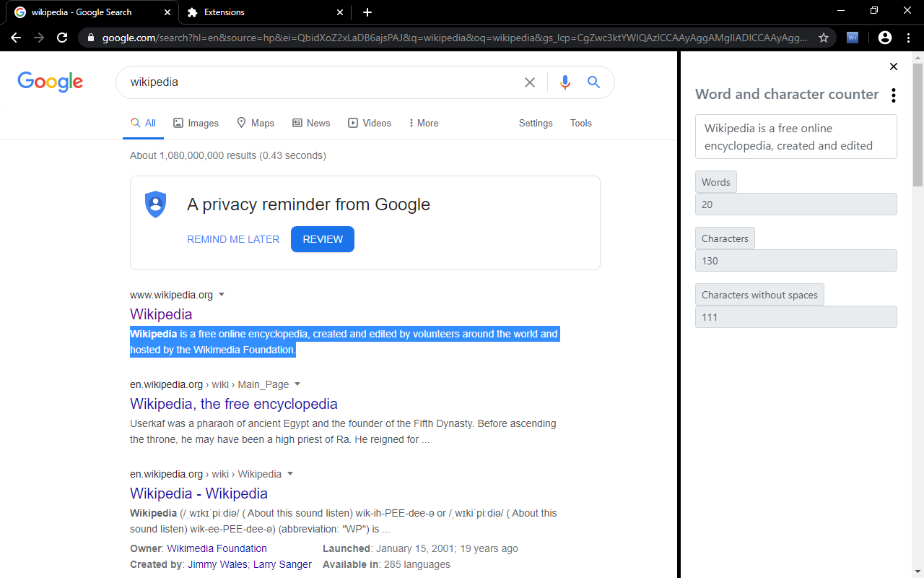Image resolution: width=924 pixels, height=578 pixels.
Task: Click the Google logo
Action: (51, 82)
